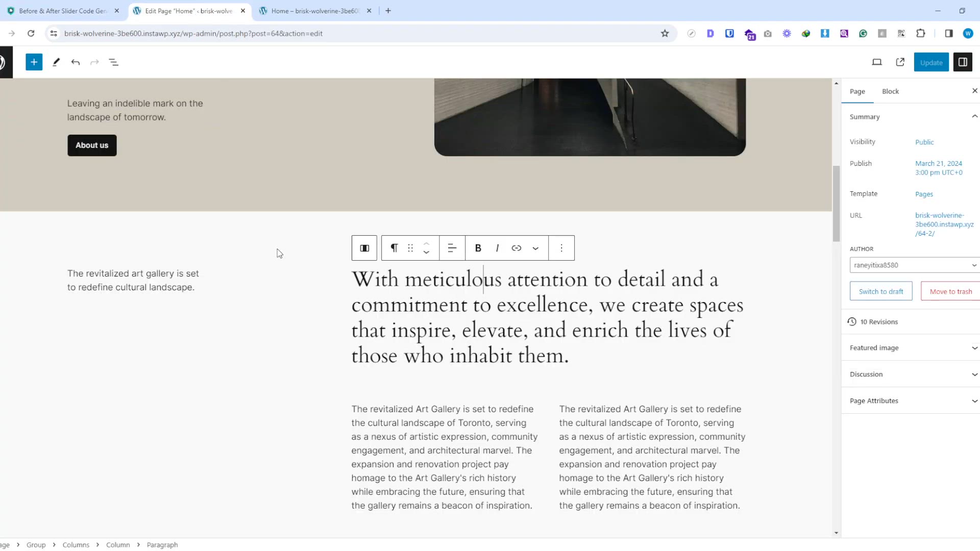Switch to Before & After Slider tab
This screenshot has height=551, width=980.
(63, 11)
